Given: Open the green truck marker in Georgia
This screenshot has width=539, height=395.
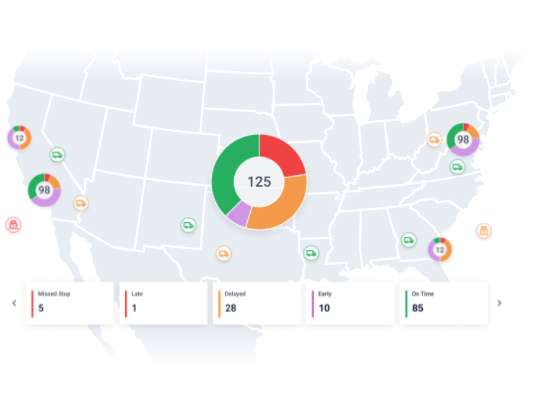Looking at the screenshot, I should (x=409, y=240).
